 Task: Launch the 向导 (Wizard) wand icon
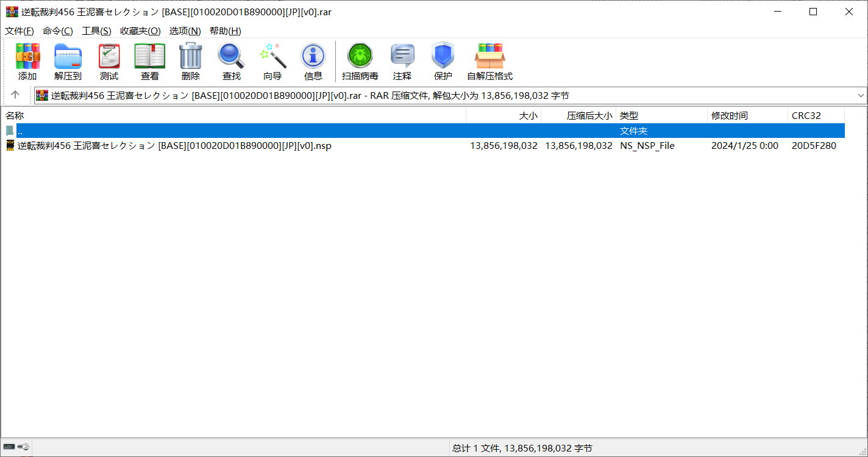(x=272, y=62)
